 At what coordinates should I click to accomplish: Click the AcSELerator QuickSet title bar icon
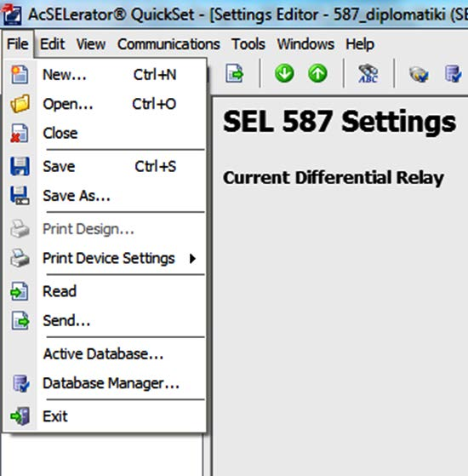(x=12, y=14)
